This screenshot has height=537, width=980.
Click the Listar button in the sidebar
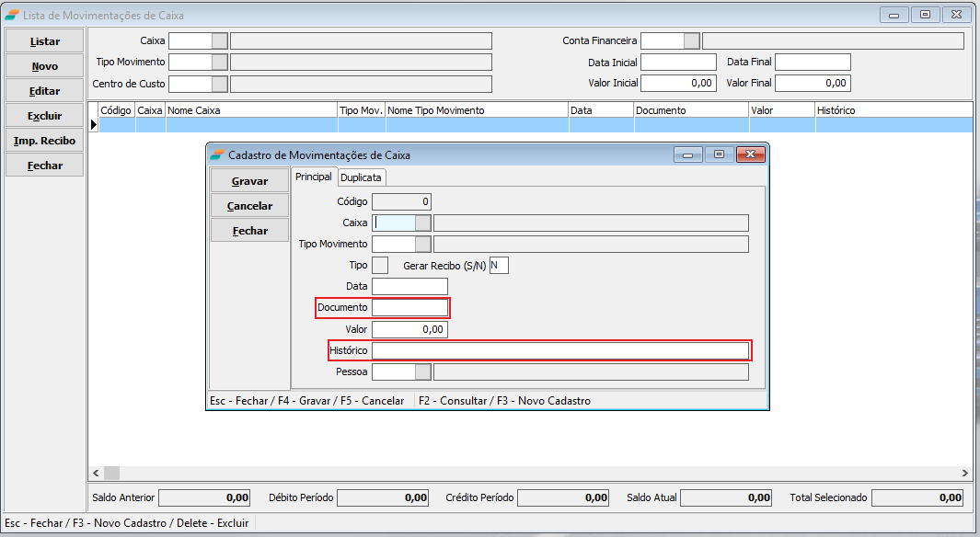(x=45, y=41)
